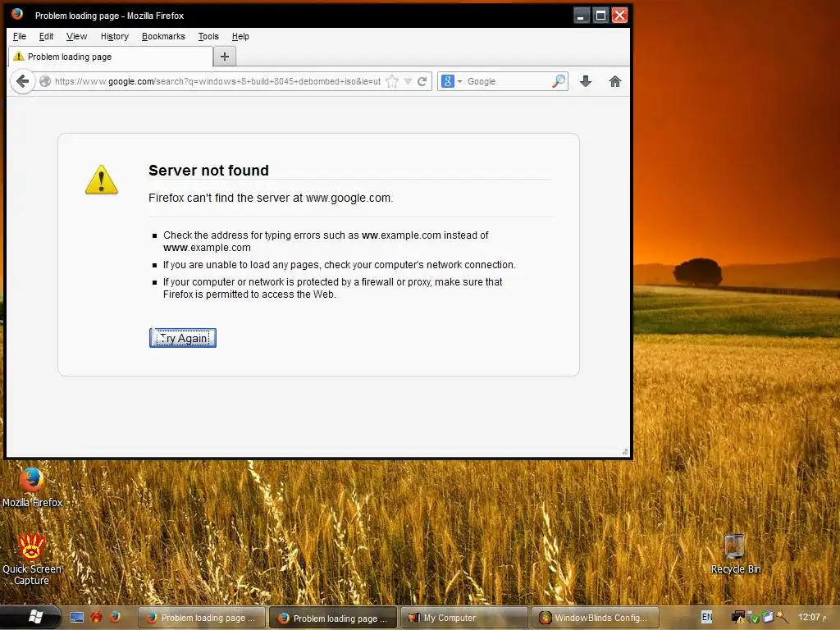Open Mozilla Firefox desktop shortcut

(x=32, y=487)
